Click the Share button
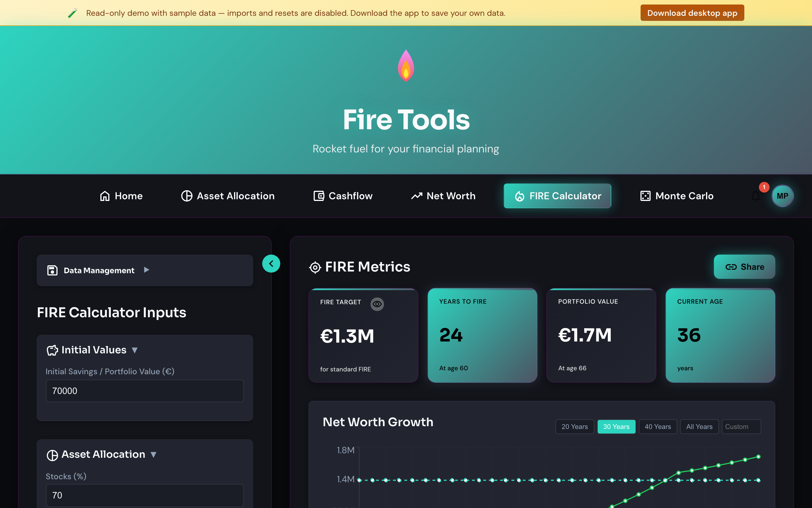This screenshot has height=508, width=812. point(744,267)
